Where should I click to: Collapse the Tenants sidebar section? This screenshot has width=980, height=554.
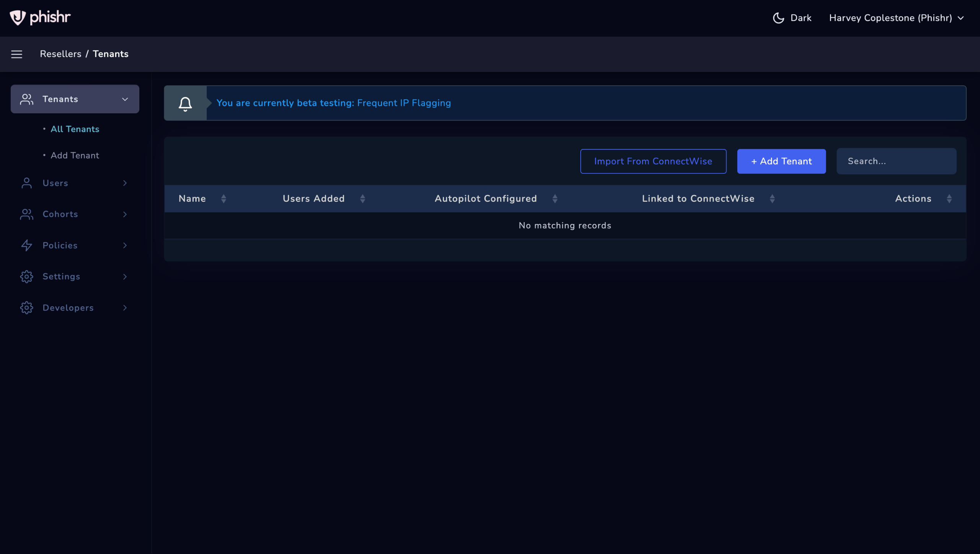[x=125, y=99]
